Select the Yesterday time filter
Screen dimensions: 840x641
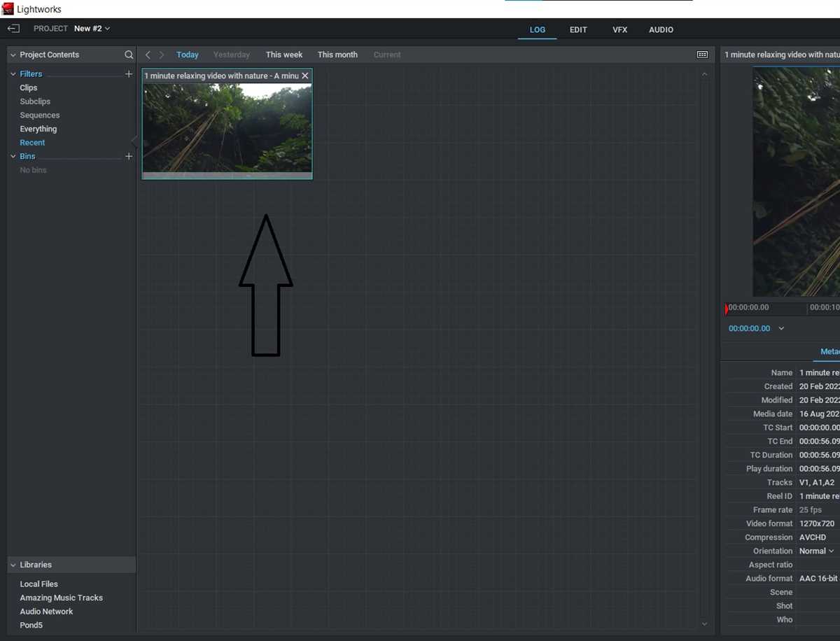click(x=232, y=55)
